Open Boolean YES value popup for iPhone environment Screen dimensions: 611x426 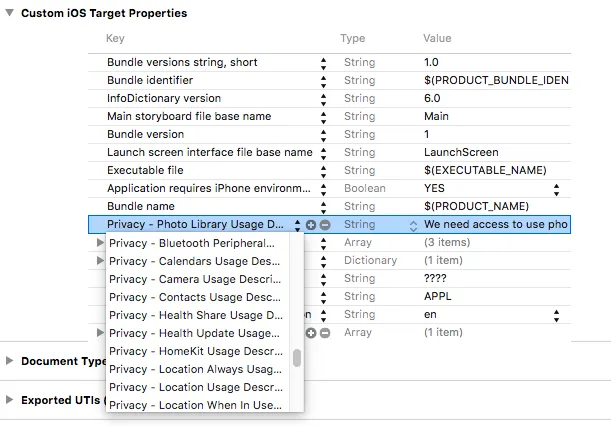click(x=556, y=189)
